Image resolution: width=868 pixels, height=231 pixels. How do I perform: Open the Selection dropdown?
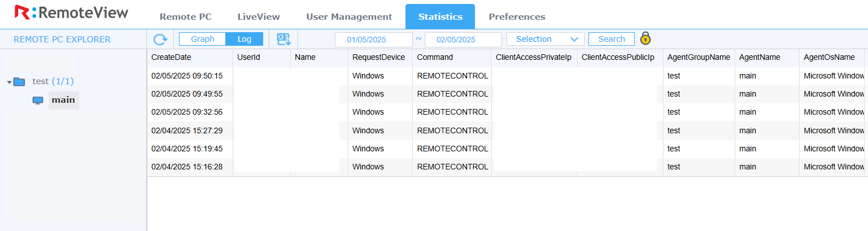tap(546, 39)
